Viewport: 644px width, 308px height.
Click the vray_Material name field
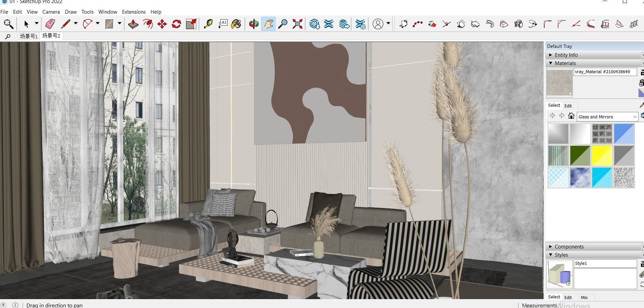(605, 72)
